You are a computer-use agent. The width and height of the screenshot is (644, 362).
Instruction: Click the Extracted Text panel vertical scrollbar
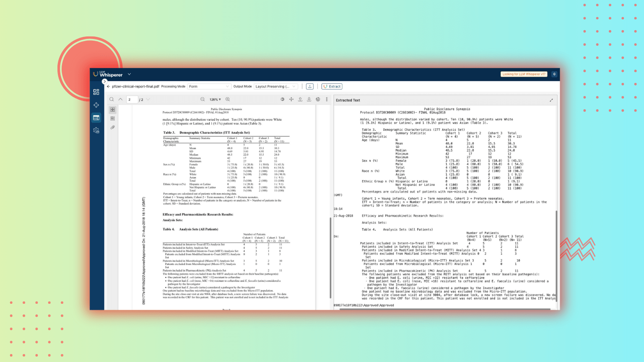pyautogui.click(x=556, y=256)
